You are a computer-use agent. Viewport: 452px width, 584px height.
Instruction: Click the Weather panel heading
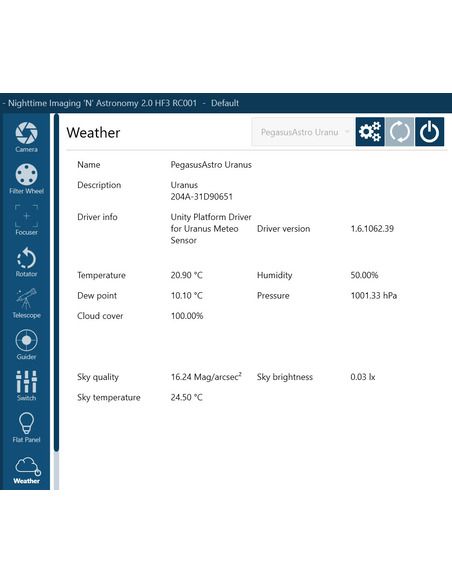(x=93, y=133)
